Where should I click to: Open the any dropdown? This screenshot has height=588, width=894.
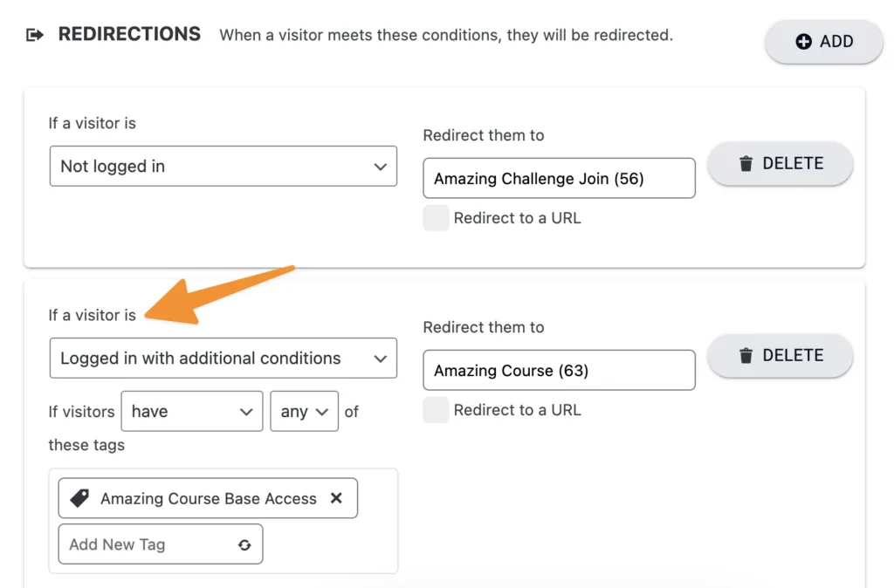tap(304, 411)
